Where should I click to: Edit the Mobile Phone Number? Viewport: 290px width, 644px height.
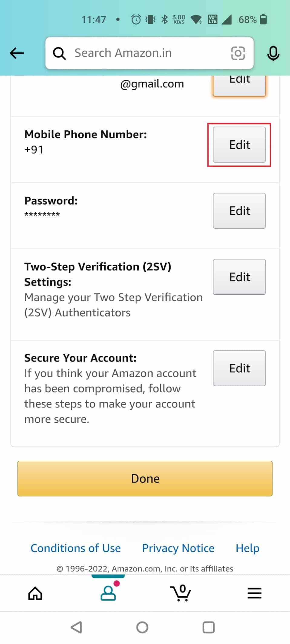point(239,145)
